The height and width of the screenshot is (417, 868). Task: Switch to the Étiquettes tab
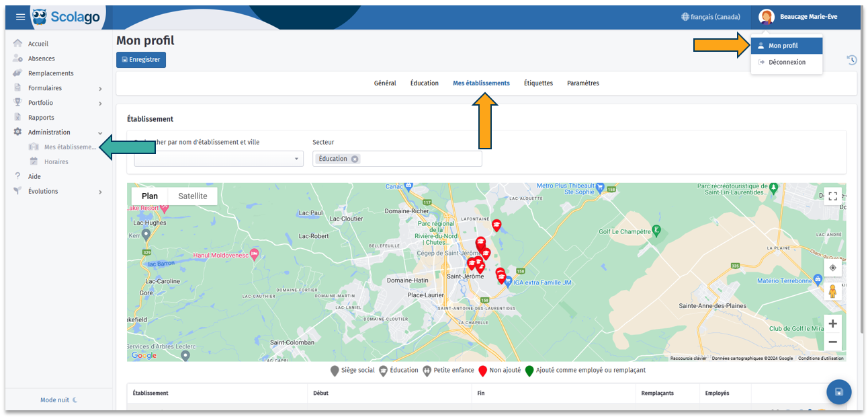[x=538, y=83]
